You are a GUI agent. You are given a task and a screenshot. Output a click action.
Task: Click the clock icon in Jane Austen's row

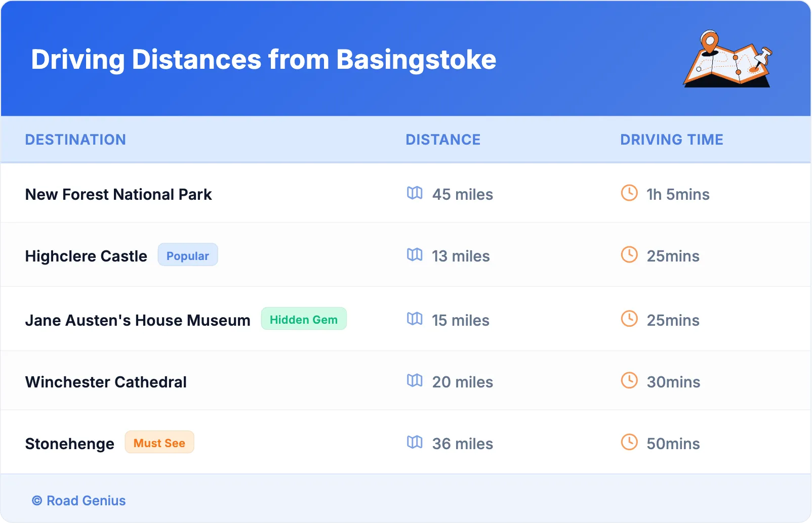629,319
